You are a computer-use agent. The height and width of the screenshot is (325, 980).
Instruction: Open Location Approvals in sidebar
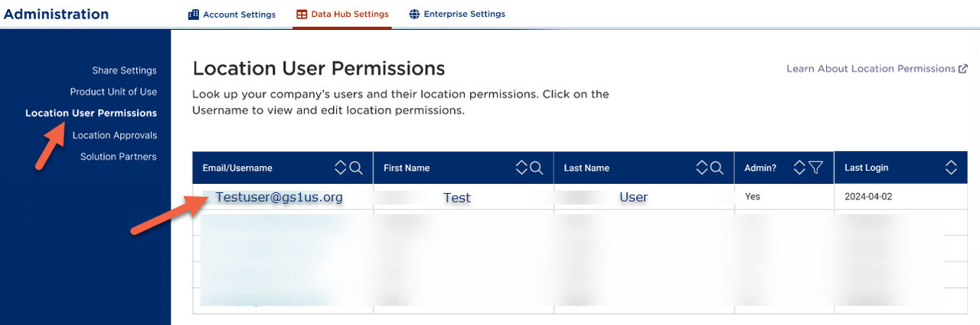114,136
